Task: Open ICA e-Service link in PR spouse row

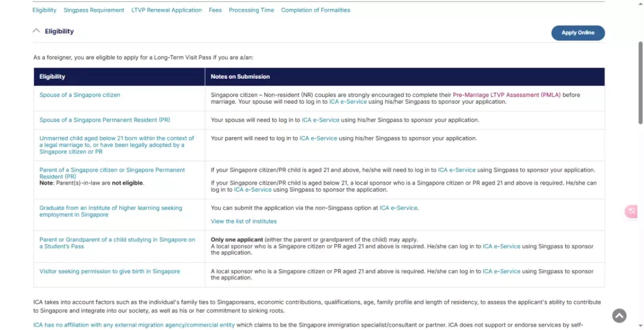Action: (x=320, y=120)
